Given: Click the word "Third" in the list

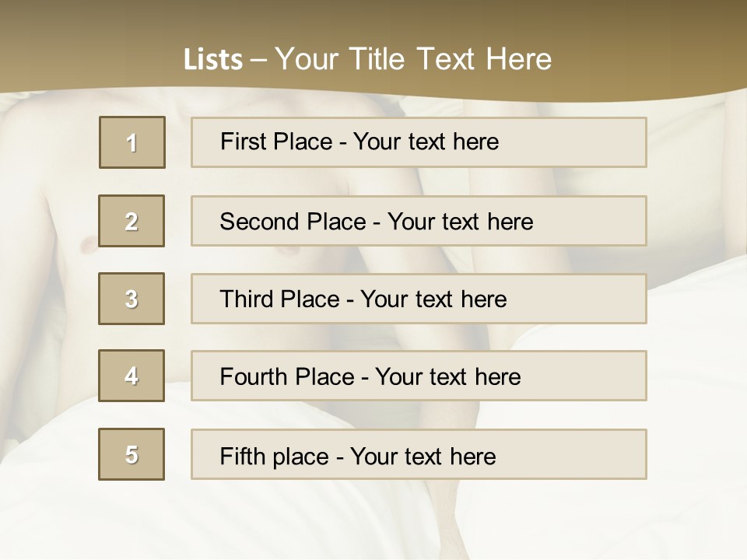Looking at the screenshot, I should pos(247,299).
